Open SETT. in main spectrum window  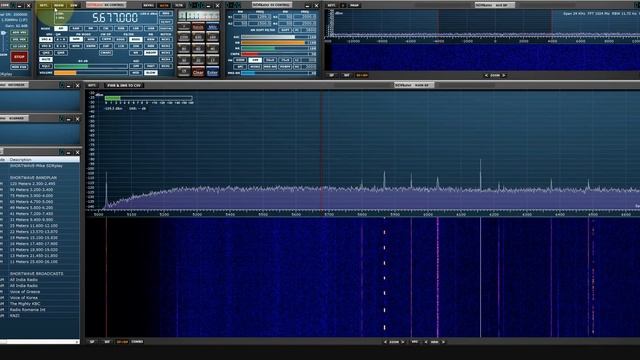92,85
